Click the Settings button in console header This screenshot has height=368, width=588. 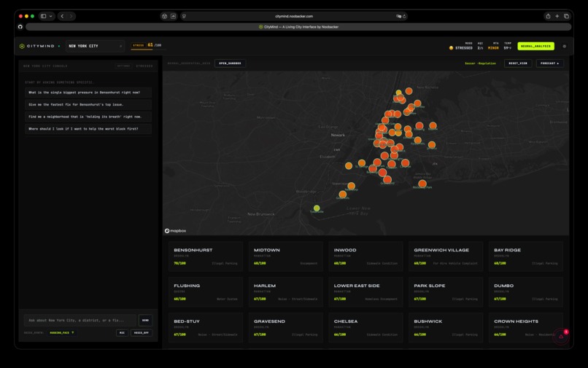(x=124, y=66)
